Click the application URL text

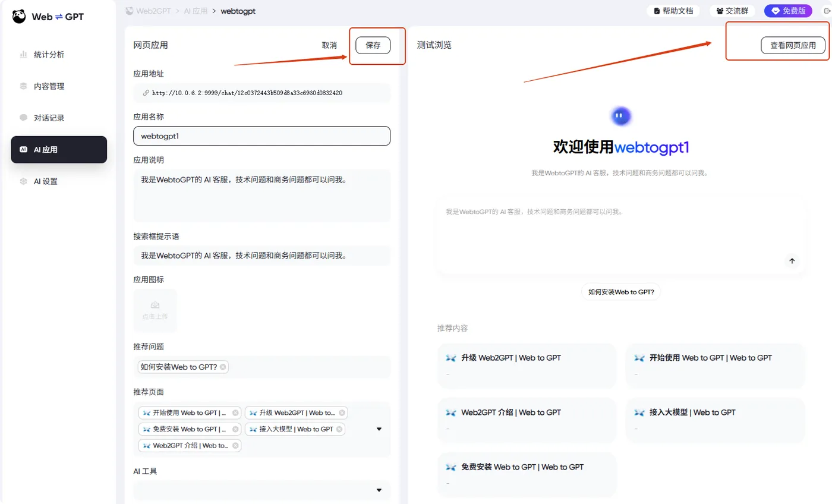coord(247,93)
